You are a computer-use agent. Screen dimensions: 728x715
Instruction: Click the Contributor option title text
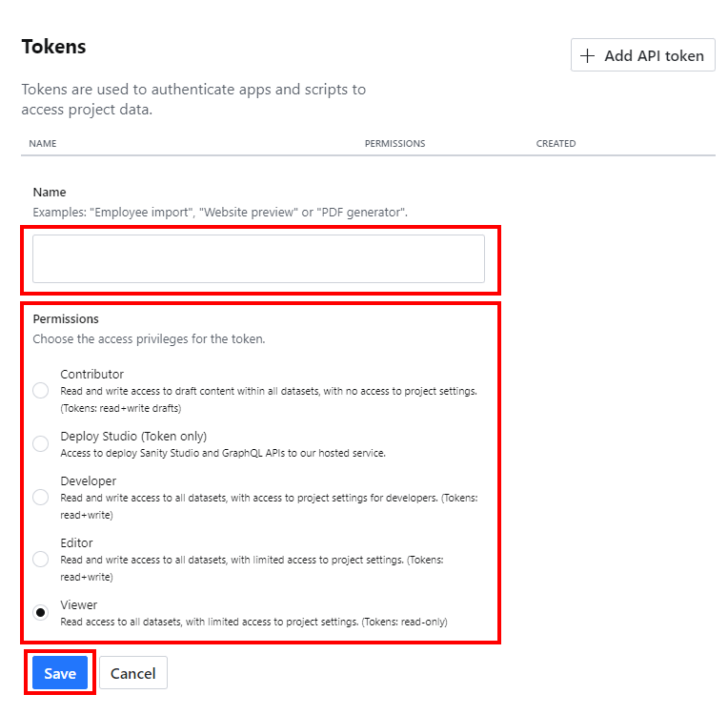[92, 375]
